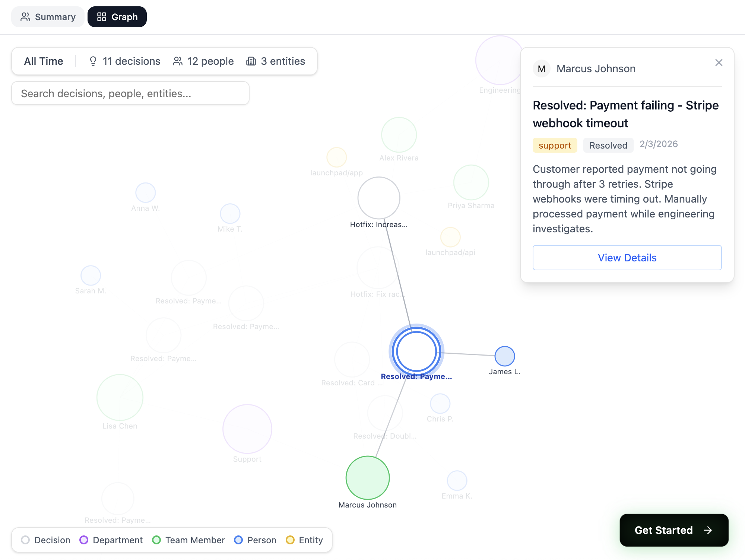The image size is (745, 560).
Task: Click the building entities icon
Action: click(251, 61)
